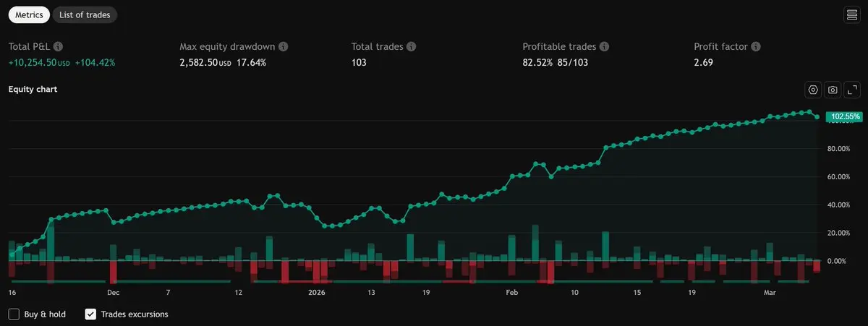Open the equity chart settings gear

pyautogui.click(x=813, y=90)
